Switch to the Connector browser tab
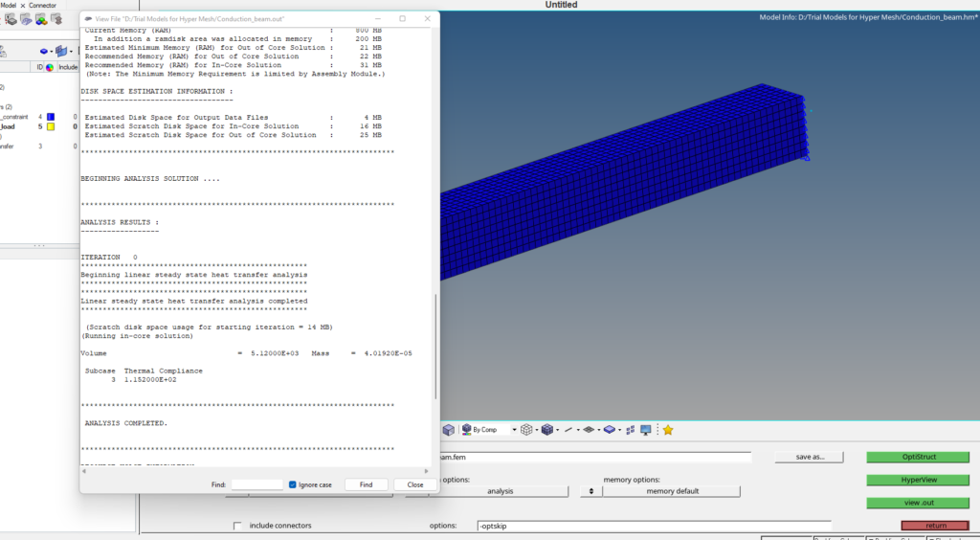Viewport: 980px width, 540px height. point(42,5)
